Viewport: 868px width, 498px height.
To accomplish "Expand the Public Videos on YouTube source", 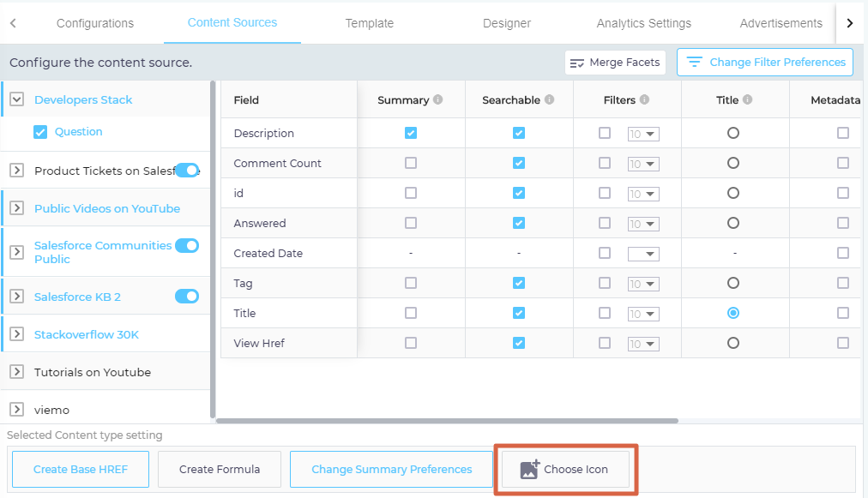I will [x=16, y=208].
